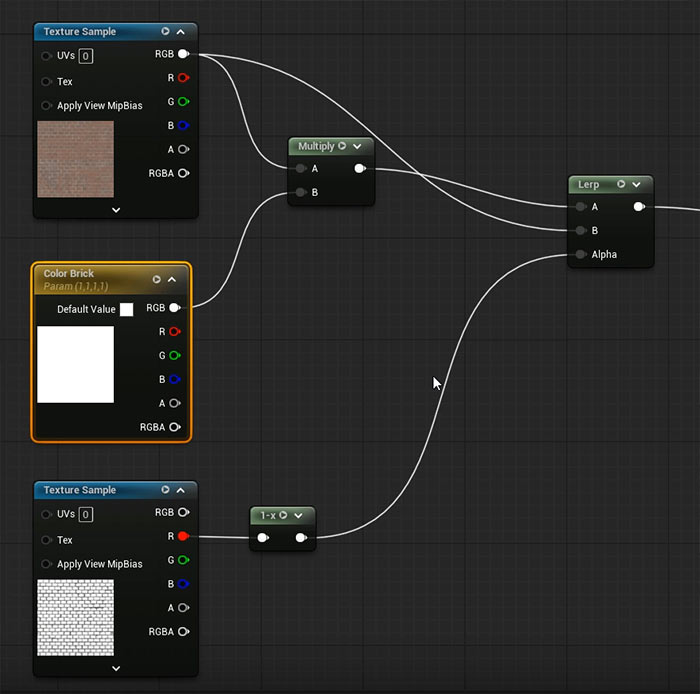Click the Alpha input pin on Lerp node
Screen dimensions: 700x694
tap(580, 255)
